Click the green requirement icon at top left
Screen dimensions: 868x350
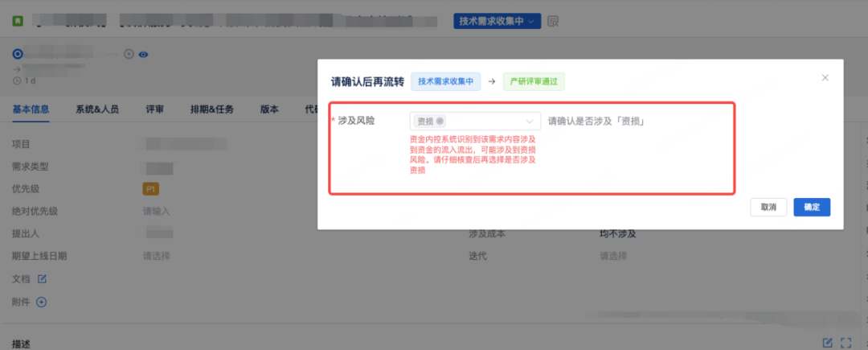18,21
